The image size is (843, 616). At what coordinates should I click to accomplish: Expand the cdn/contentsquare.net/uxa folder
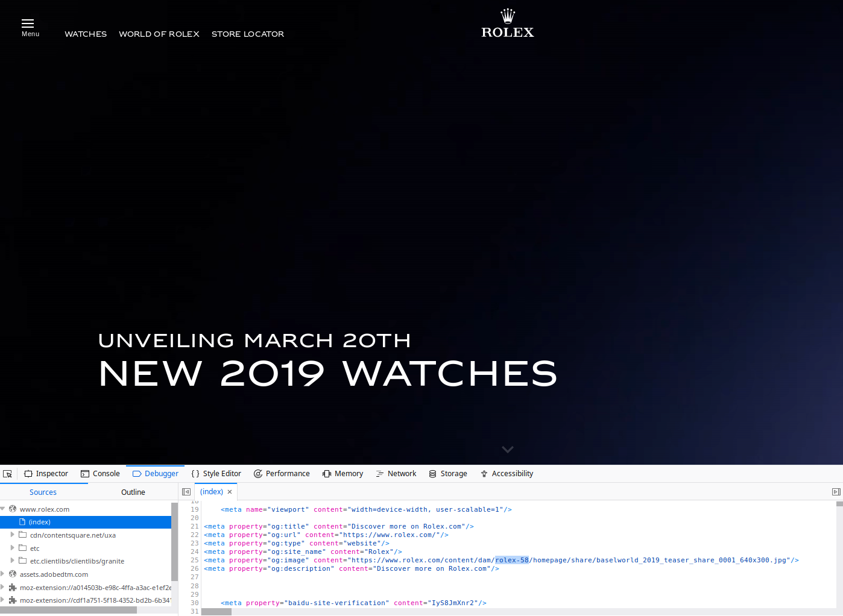click(x=12, y=535)
